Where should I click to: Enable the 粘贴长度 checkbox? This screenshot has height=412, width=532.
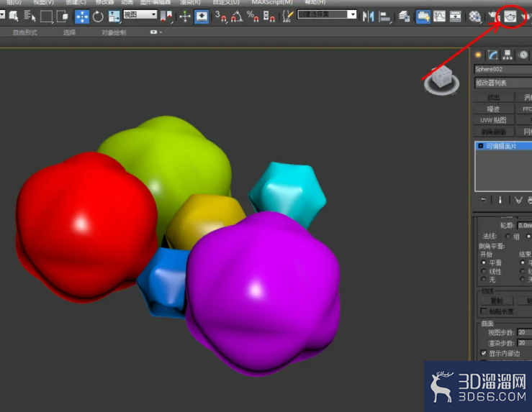484,311
